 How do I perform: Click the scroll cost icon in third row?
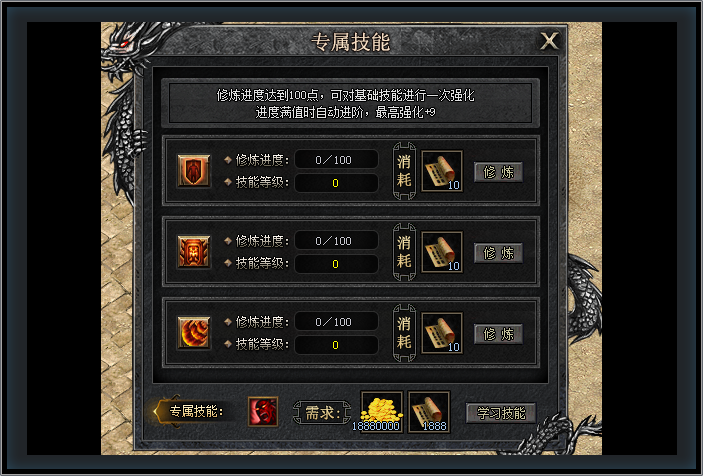[x=442, y=333]
